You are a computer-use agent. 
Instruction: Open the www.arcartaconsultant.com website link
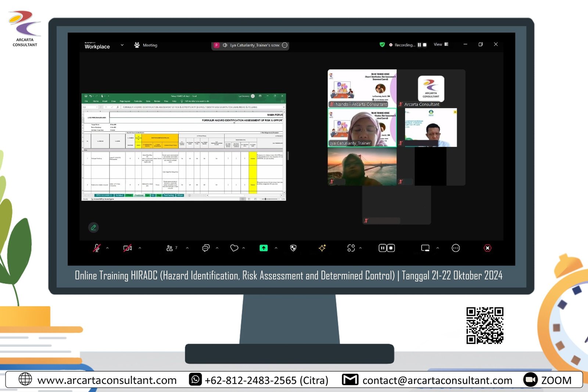click(x=107, y=380)
